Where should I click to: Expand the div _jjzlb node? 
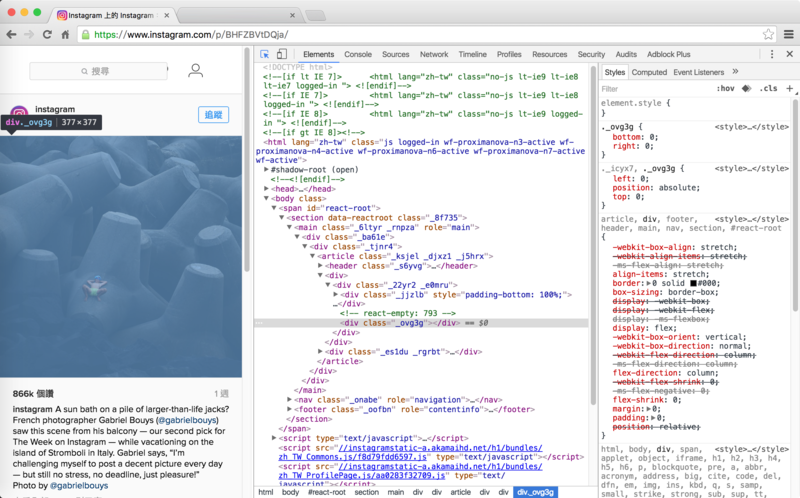335,294
